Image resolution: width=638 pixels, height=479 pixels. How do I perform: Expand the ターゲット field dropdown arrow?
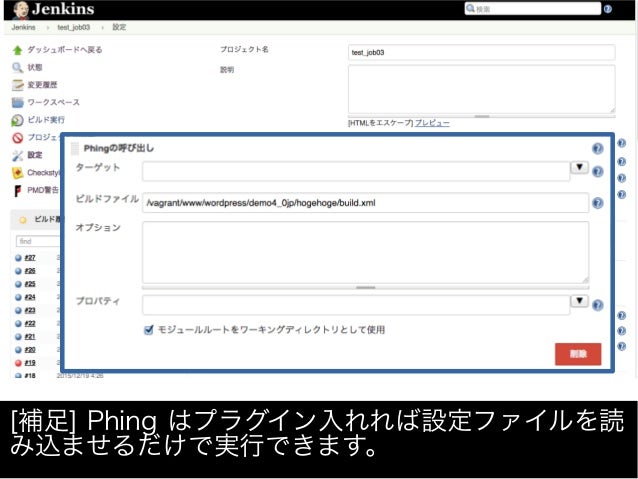point(579,167)
